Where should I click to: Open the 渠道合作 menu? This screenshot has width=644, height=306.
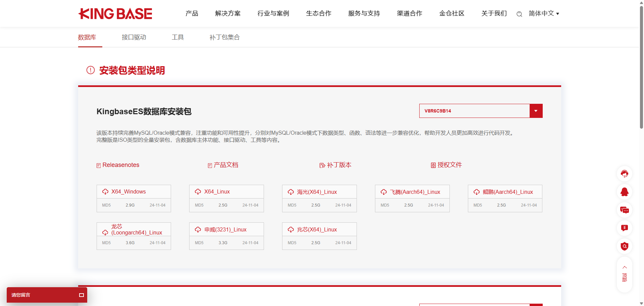click(x=410, y=13)
